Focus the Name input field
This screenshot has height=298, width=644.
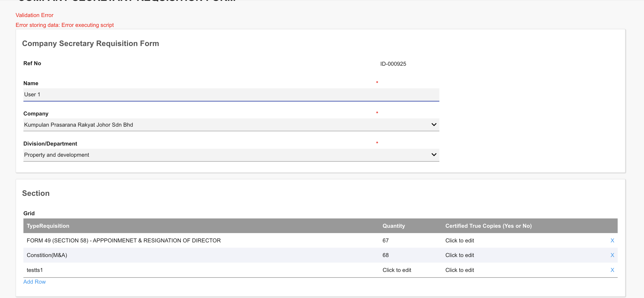tap(231, 95)
